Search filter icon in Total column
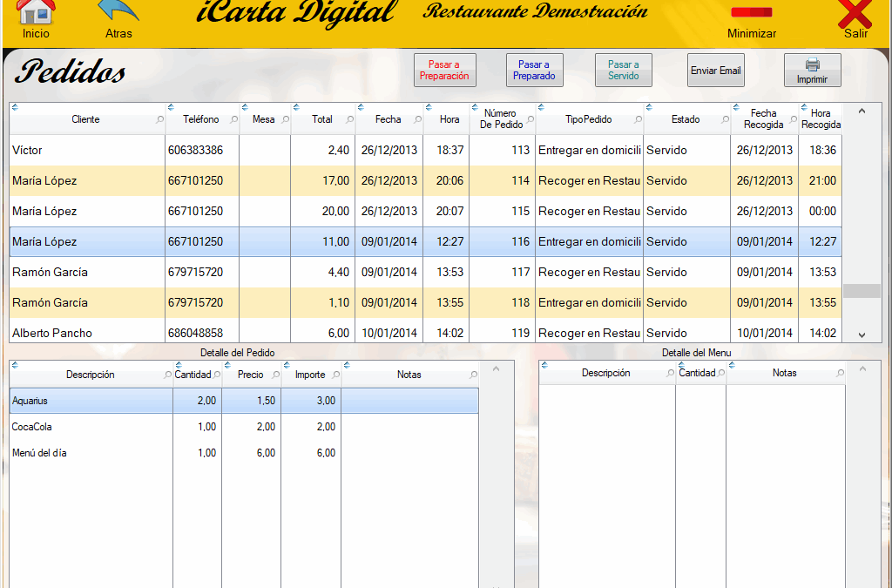Image resolution: width=892 pixels, height=588 pixels. pyautogui.click(x=349, y=119)
